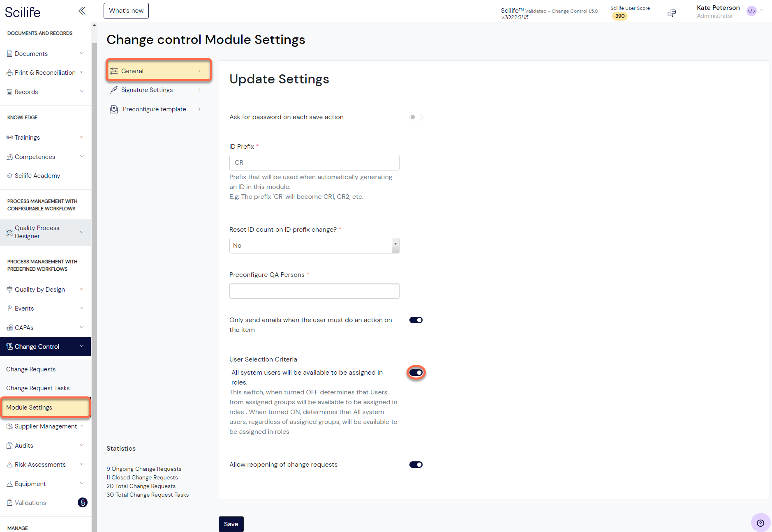Expand the Trainings menu chevron

click(81, 137)
